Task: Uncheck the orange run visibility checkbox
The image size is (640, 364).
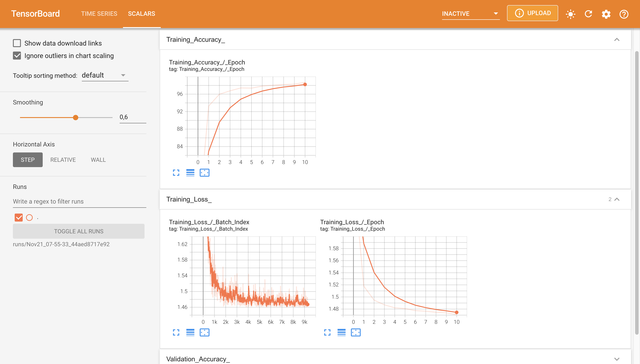Action: [19, 218]
